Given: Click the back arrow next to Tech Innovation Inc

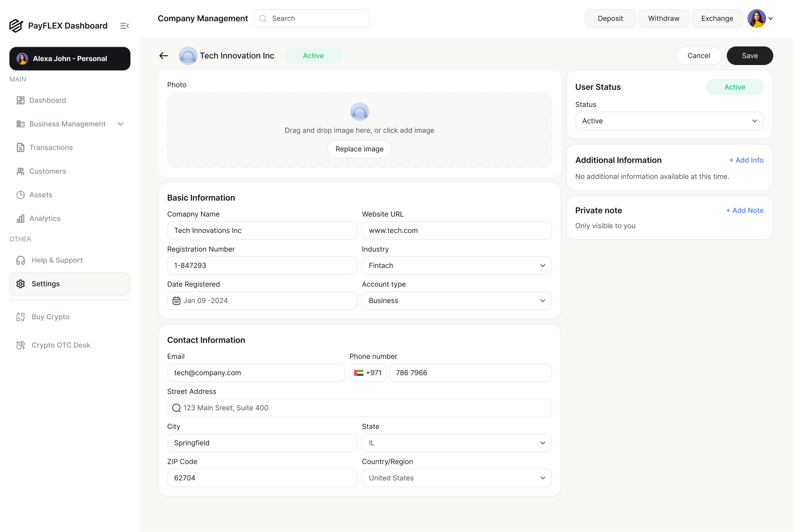Looking at the screenshot, I should point(164,56).
